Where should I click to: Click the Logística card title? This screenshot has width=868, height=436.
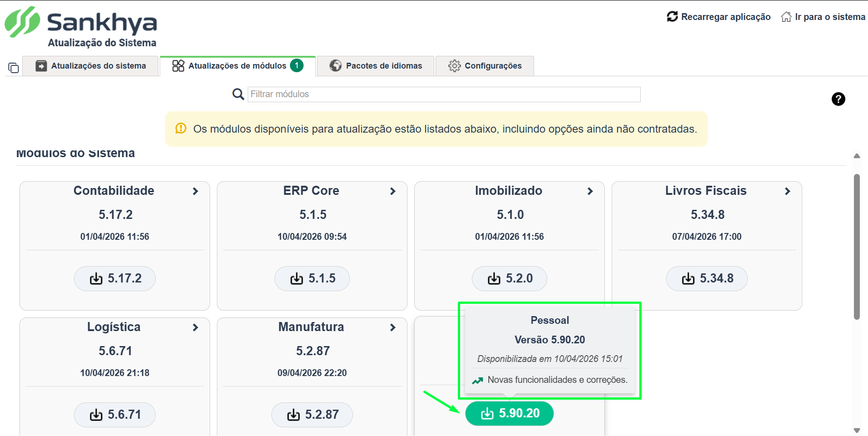click(x=114, y=327)
